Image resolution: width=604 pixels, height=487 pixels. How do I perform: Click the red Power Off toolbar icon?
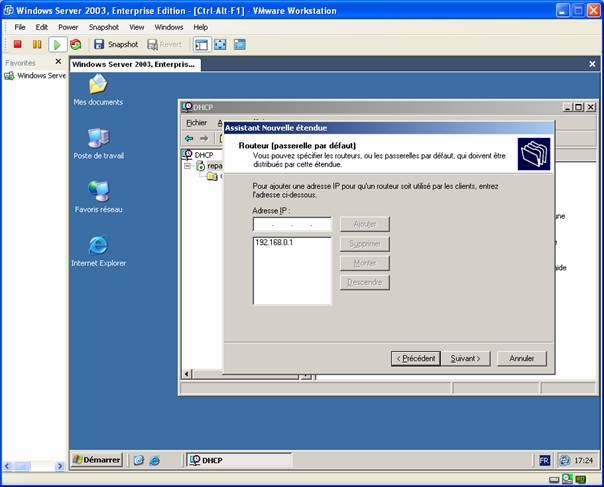[17, 44]
